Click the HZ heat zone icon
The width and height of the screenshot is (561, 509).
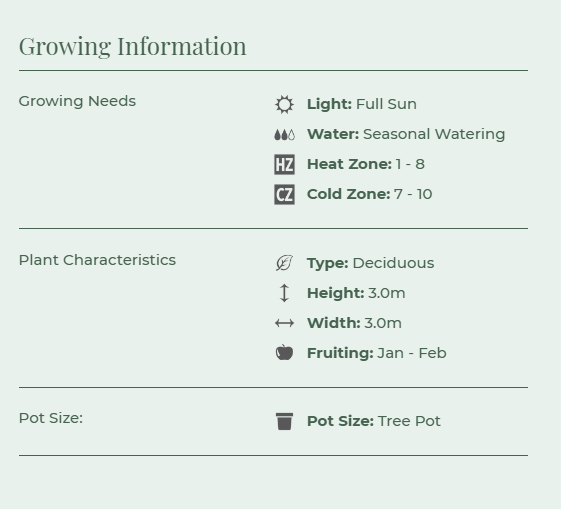coord(284,165)
